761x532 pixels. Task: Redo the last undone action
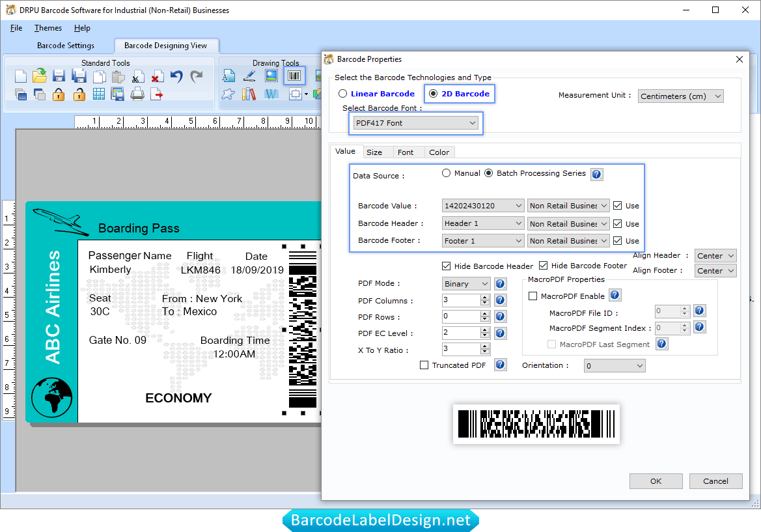click(x=196, y=76)
